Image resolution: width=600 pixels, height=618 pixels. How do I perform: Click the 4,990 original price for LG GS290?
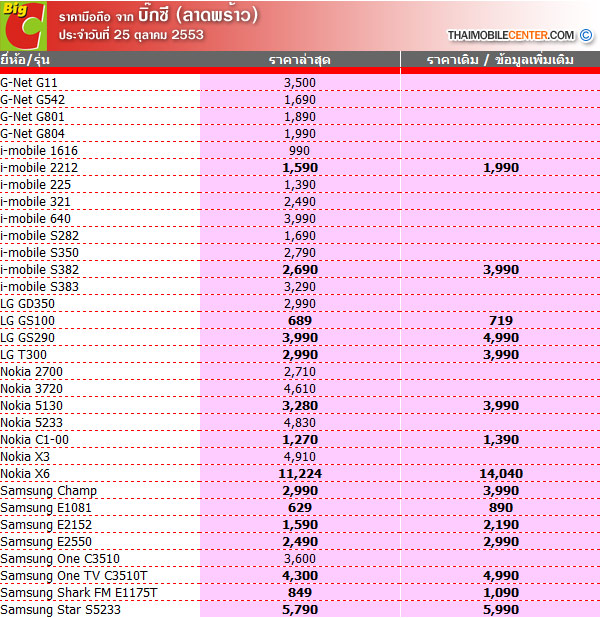pyautogui.click(x=501, y=337)
